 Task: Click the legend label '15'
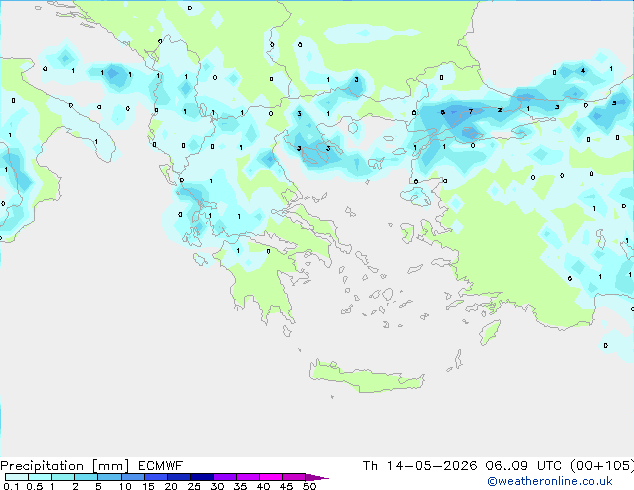(x=148, y=486)
